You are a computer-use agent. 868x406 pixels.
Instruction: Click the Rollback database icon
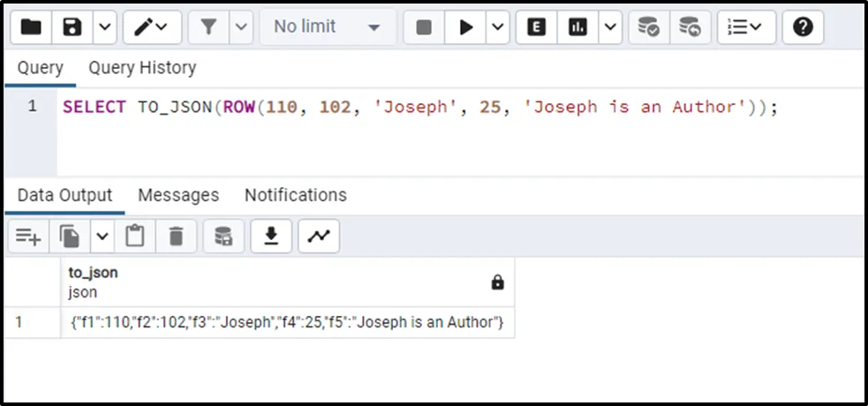coord(690,27)
